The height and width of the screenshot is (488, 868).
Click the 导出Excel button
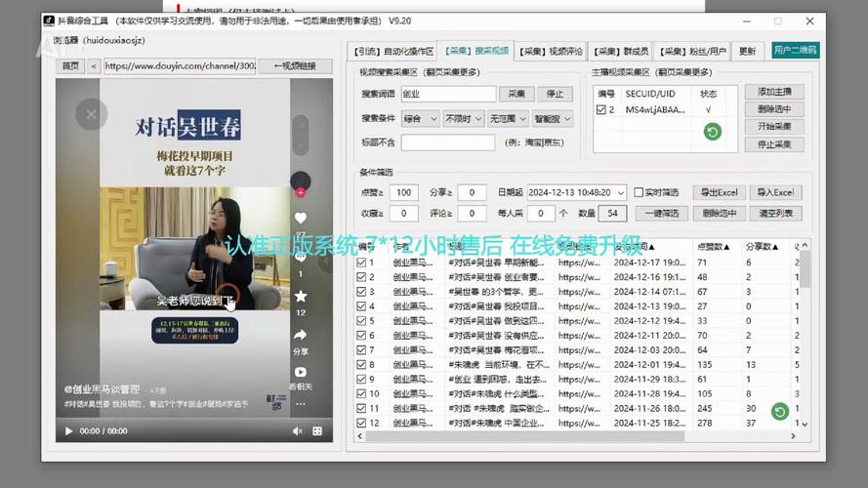(719, 192)
